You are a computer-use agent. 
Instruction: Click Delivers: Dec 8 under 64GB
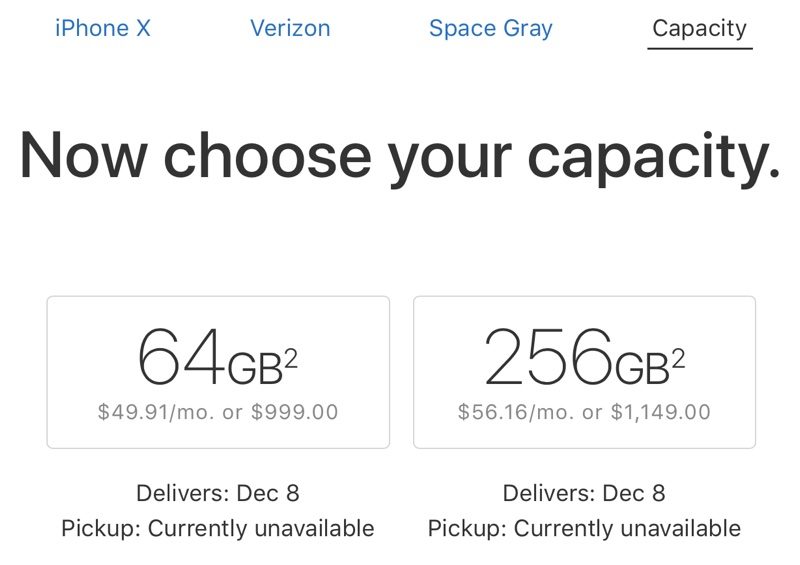point(218,493)
